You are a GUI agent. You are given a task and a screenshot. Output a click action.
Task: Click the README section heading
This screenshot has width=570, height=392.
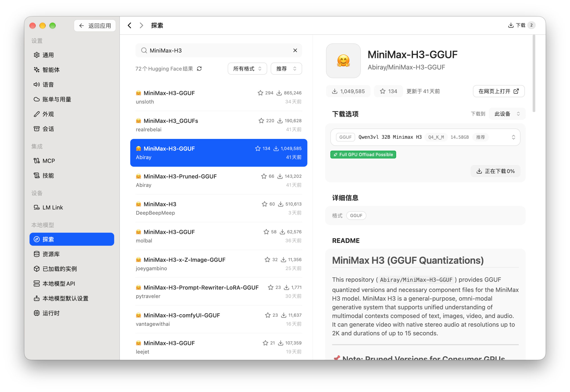(x=346, y=241)
